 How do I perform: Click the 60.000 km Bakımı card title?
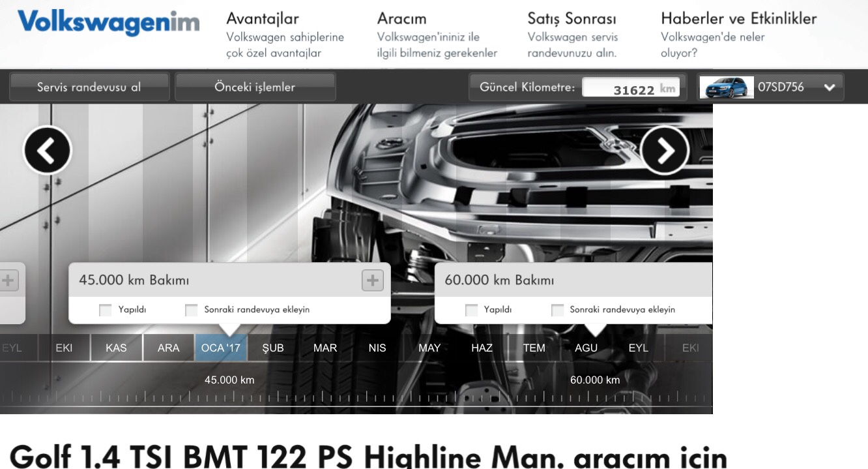[x=499, y=280]
